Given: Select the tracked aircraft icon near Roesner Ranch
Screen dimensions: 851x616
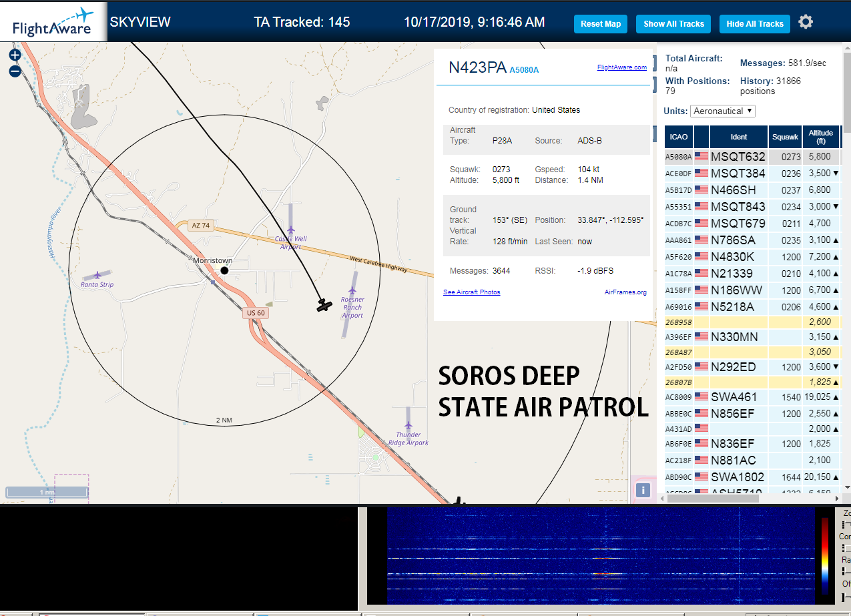Looking at the screenshot, I should click(x=324, y=306).
